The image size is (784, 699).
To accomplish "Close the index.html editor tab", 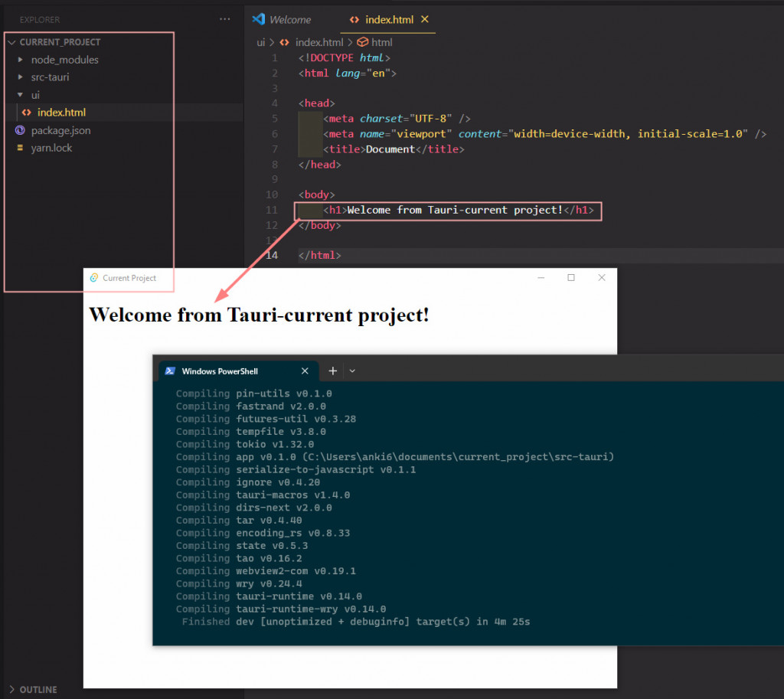I will coord(424,19).
